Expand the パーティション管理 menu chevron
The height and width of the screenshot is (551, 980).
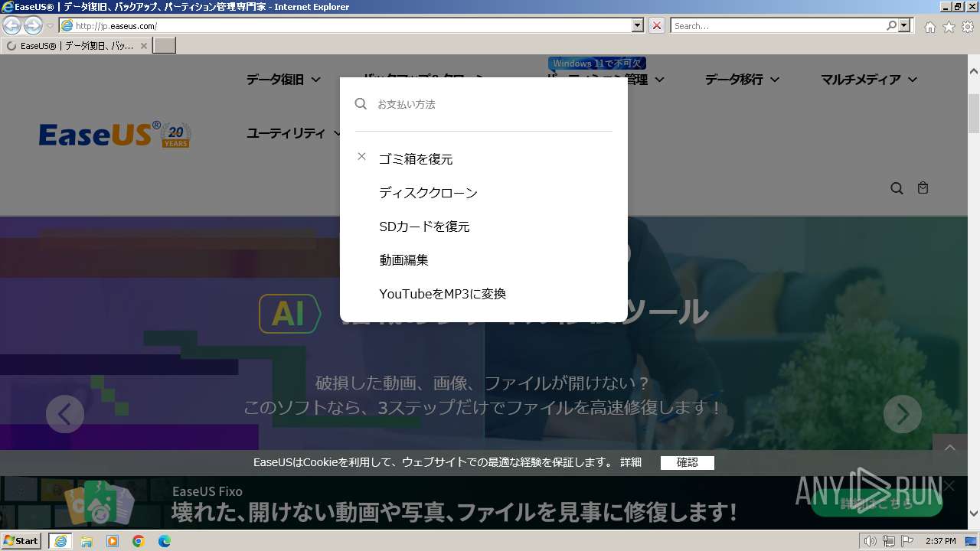coord(659,80)
